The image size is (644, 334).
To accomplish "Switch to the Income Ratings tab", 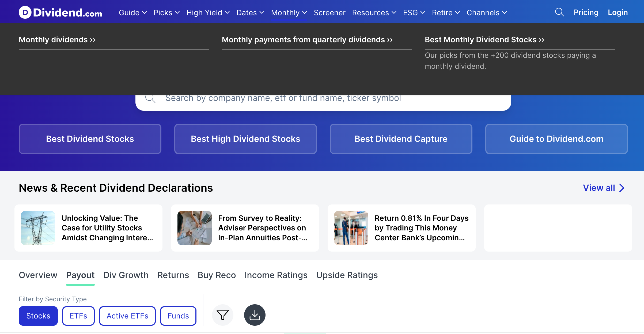I will (276, 275).
